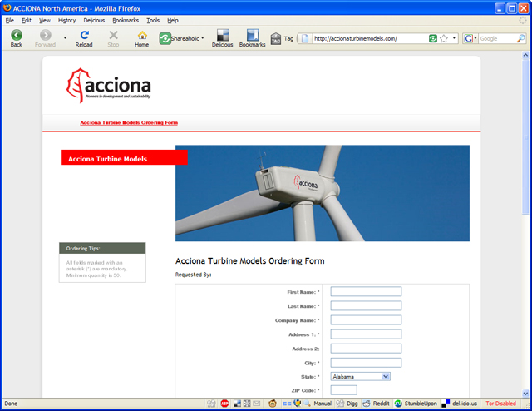532x411 pixels.
Task: Open the View menu
Action: coord(45,20)
